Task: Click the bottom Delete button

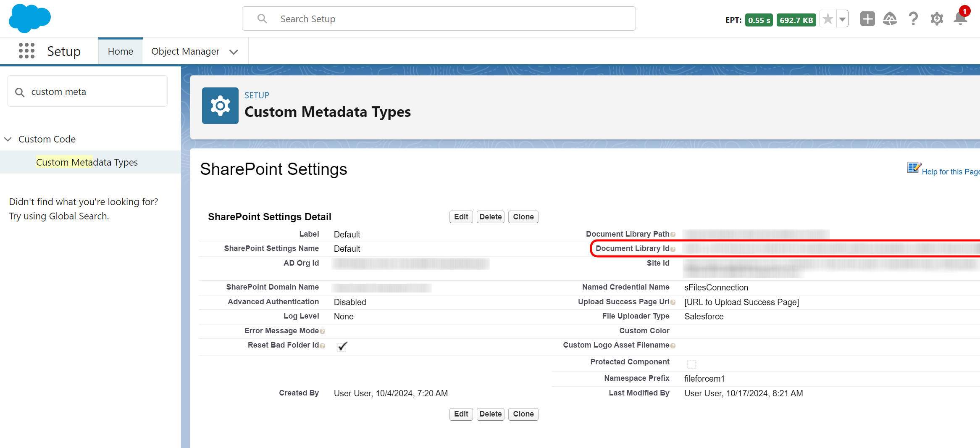Action: (x=491, y=414)
